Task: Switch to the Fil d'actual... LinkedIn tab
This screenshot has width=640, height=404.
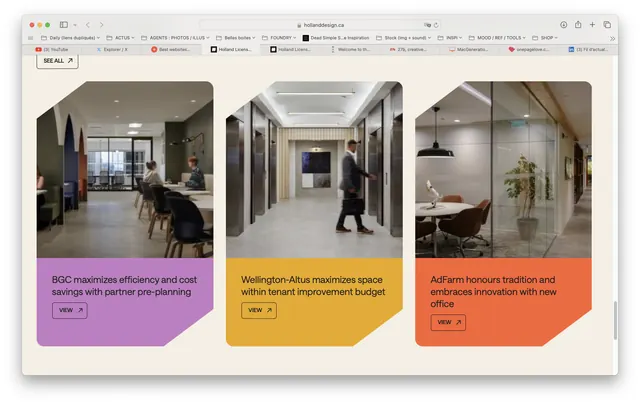Action: (x=588, y=49)
